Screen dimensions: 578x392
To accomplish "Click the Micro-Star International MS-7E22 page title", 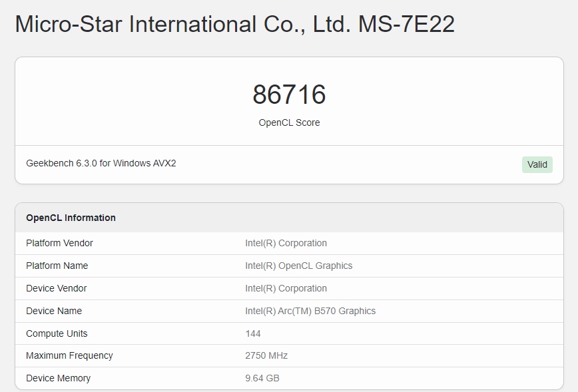I will coord(234,25).
